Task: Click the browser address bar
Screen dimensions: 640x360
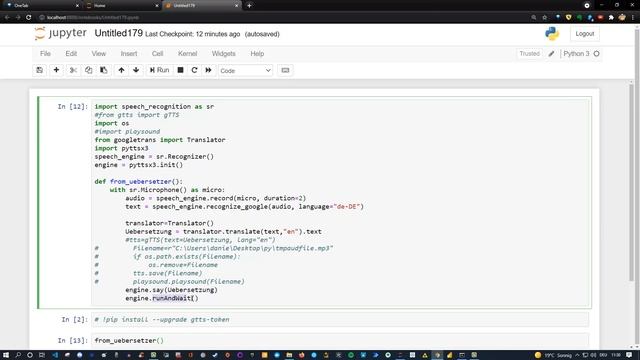Action: (x=282, y=18)
